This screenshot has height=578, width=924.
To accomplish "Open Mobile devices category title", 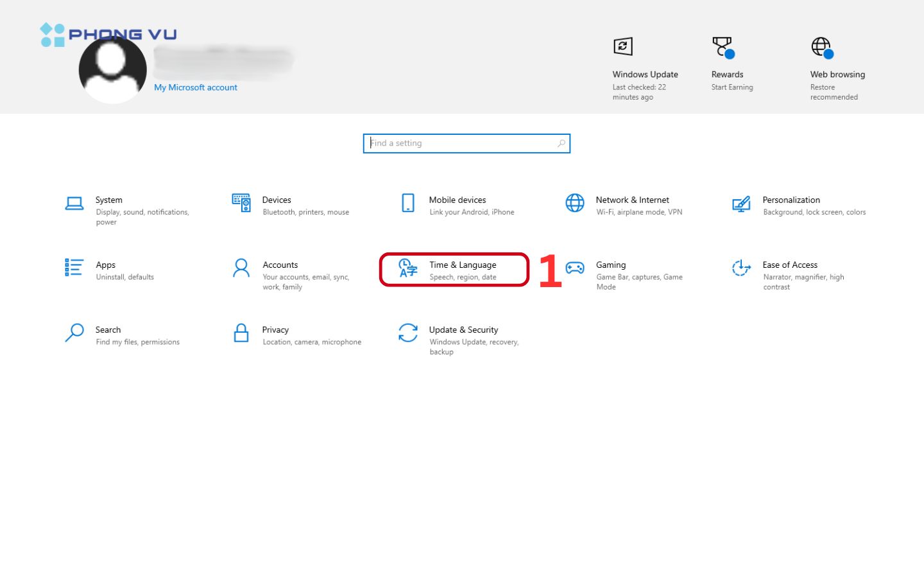I will tap(458, 200).
